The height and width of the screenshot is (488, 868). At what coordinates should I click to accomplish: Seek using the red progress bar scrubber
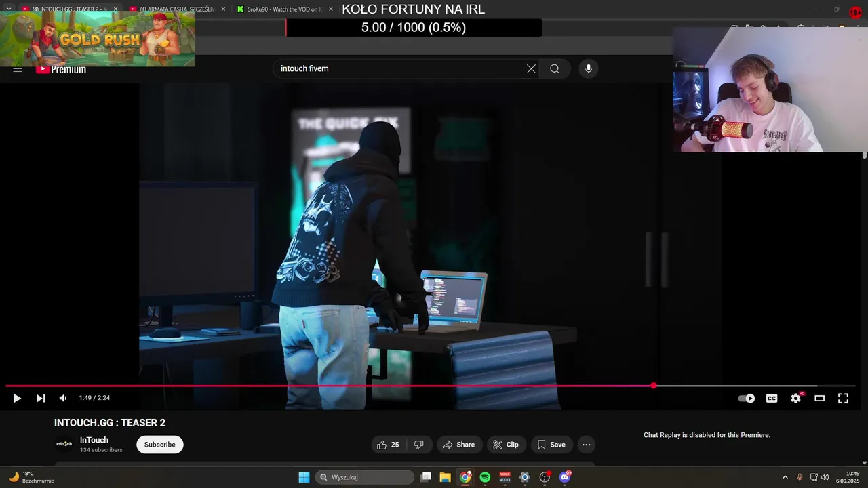coord(654,386)
